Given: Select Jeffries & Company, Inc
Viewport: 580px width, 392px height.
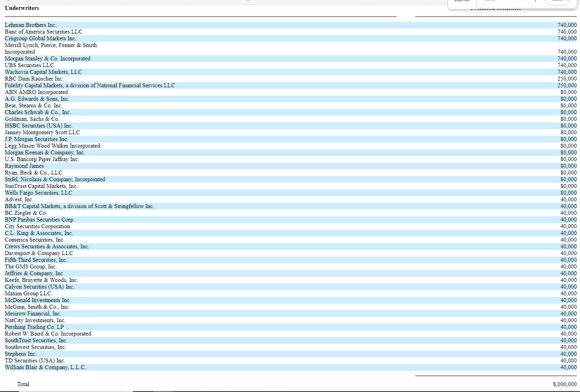Looking at the screenshot, I should click(33, 273).
